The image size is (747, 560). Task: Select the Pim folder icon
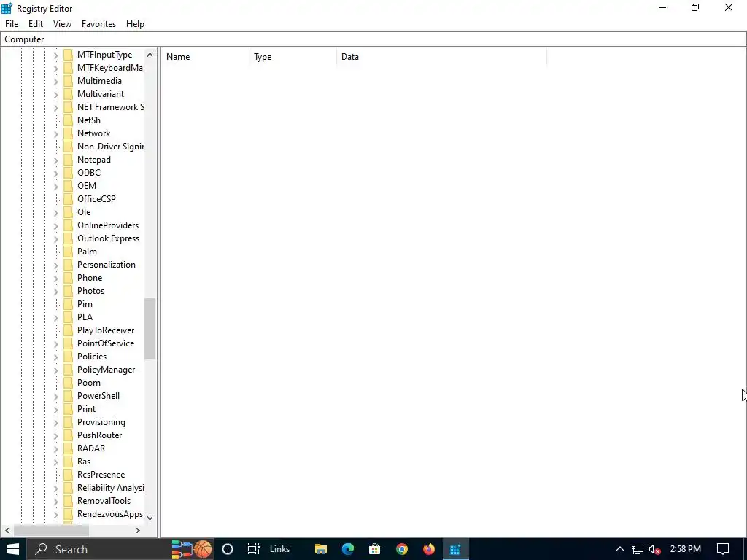click(x=69, y=304)
